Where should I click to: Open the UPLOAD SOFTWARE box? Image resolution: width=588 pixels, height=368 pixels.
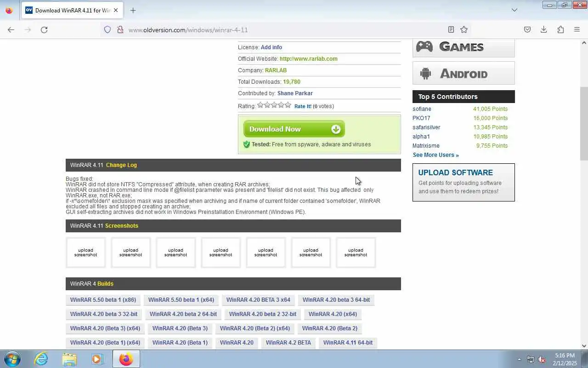pos(464,182)
